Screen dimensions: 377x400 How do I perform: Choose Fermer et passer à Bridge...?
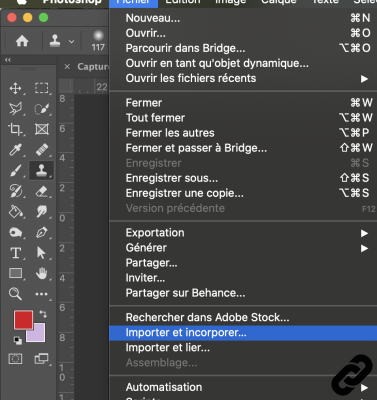tap(243, 148)
